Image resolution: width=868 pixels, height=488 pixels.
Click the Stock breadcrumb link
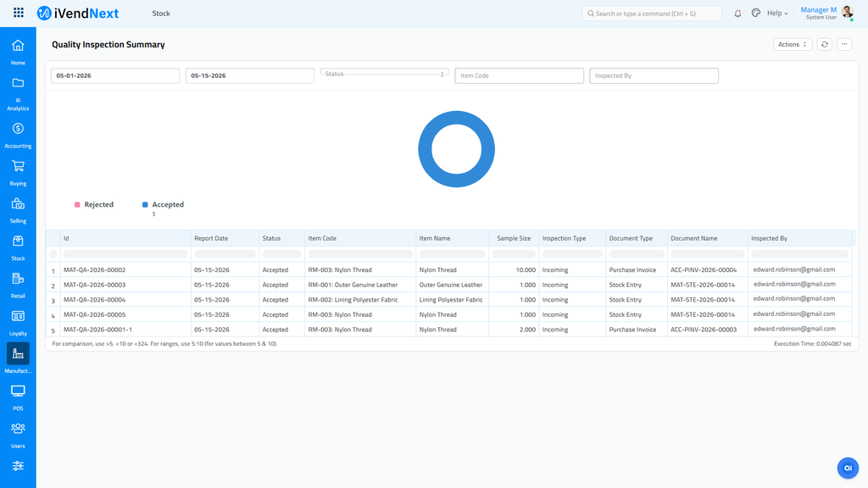coord(161,14)
